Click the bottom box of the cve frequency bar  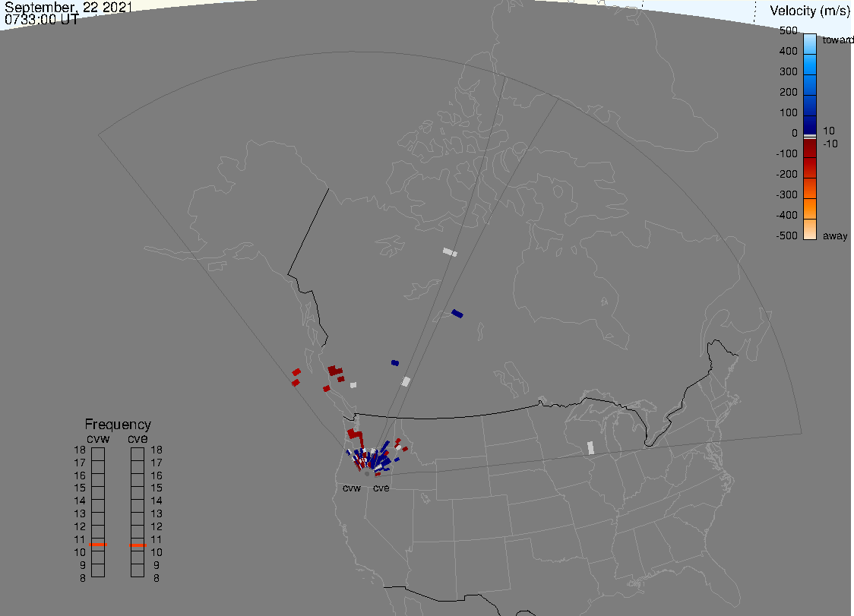click(138, 570)
